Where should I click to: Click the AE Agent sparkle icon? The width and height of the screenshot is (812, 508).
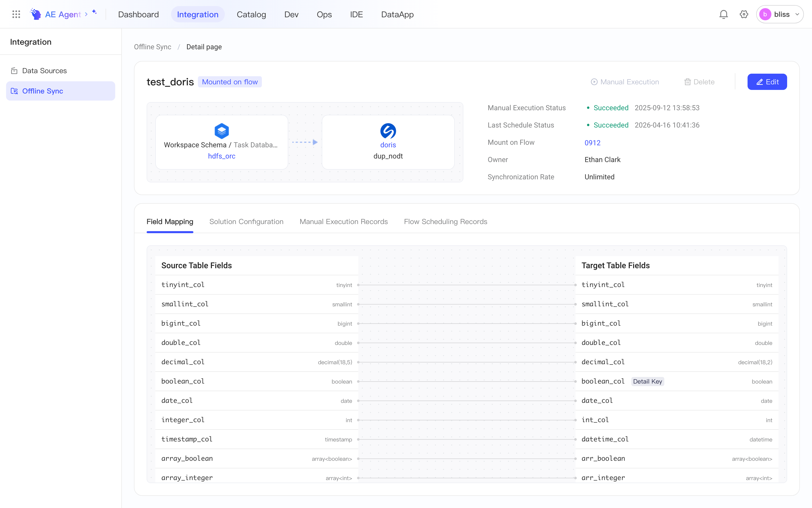click(94, 12)
